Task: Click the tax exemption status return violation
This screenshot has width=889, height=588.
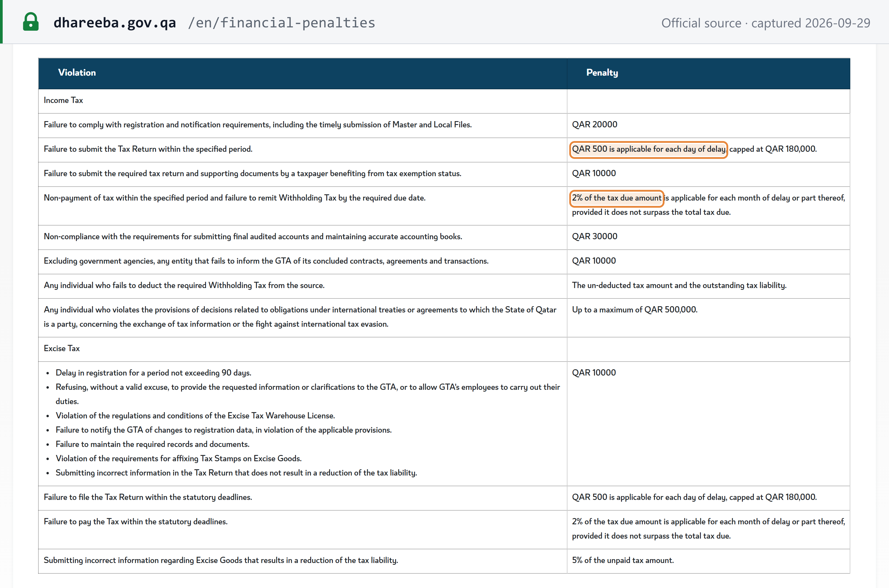Action: (252, 173)
